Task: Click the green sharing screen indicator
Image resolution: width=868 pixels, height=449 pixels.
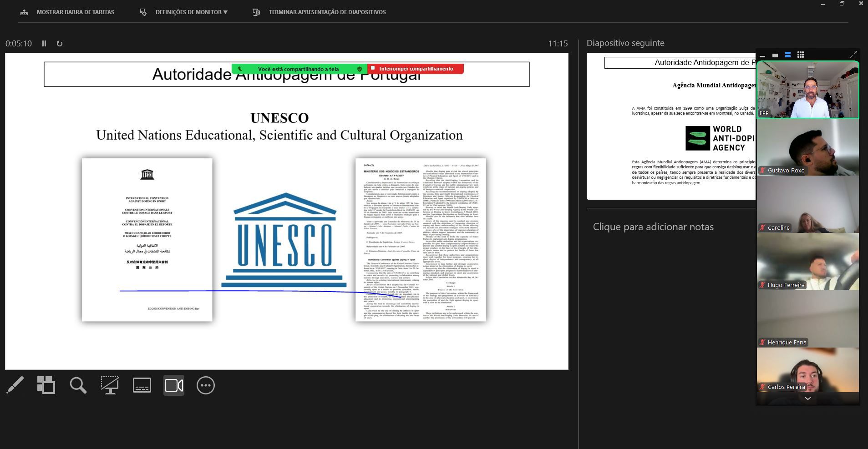Action: coord(299,69)
